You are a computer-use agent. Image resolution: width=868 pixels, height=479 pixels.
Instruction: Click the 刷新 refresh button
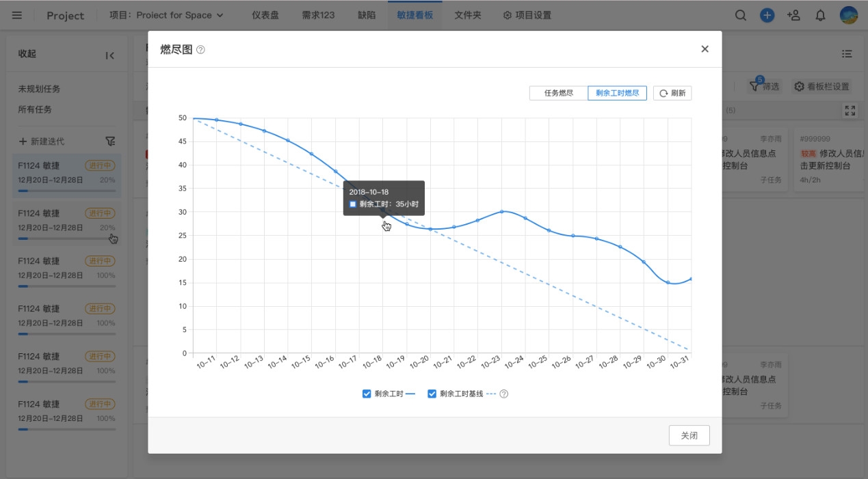point(672,93)
